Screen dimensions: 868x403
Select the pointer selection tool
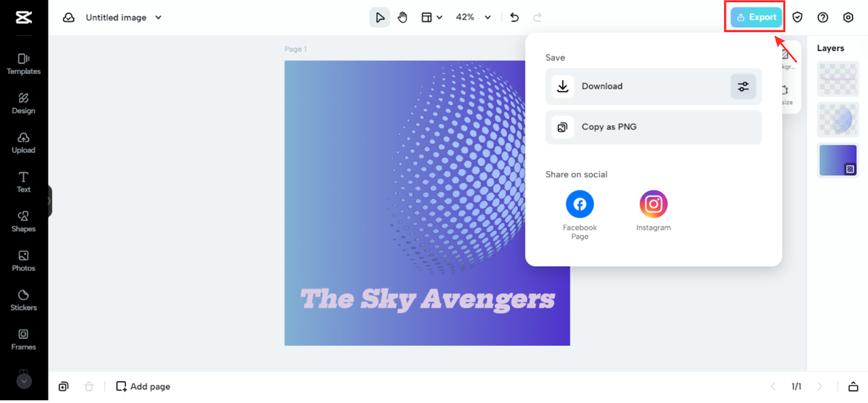coord(380,18)
